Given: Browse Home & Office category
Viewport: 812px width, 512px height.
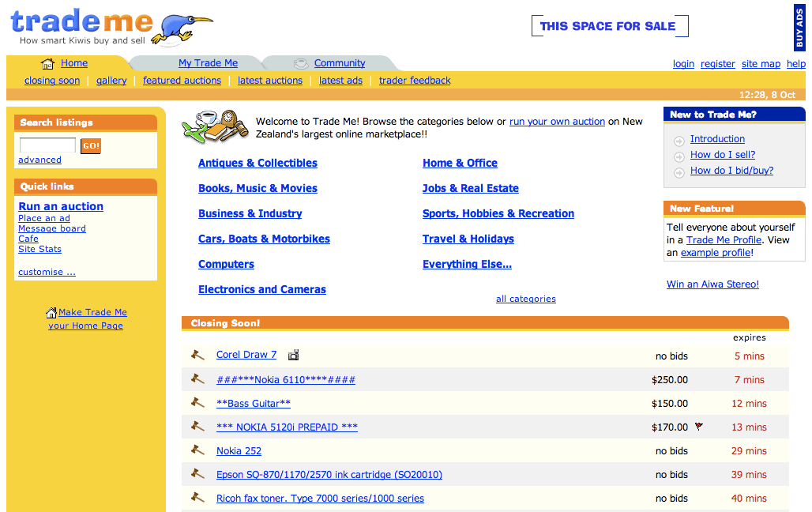Looking at the screenshot, I should point(460,163).
